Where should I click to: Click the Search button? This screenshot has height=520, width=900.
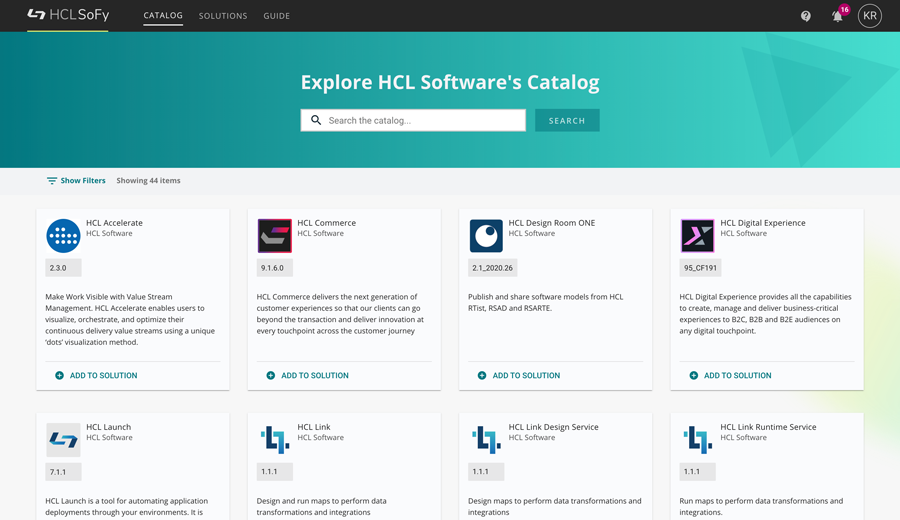(567, 121)
